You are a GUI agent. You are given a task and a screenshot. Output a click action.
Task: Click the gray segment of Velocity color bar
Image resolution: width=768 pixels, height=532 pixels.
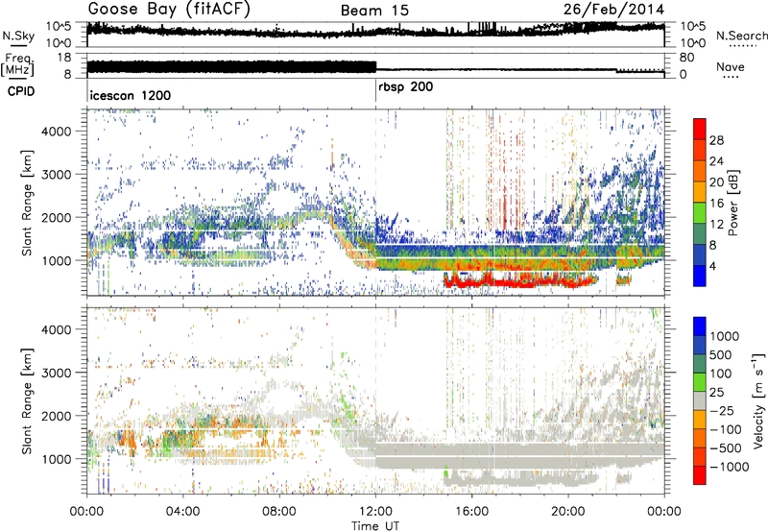coord(700,400)
